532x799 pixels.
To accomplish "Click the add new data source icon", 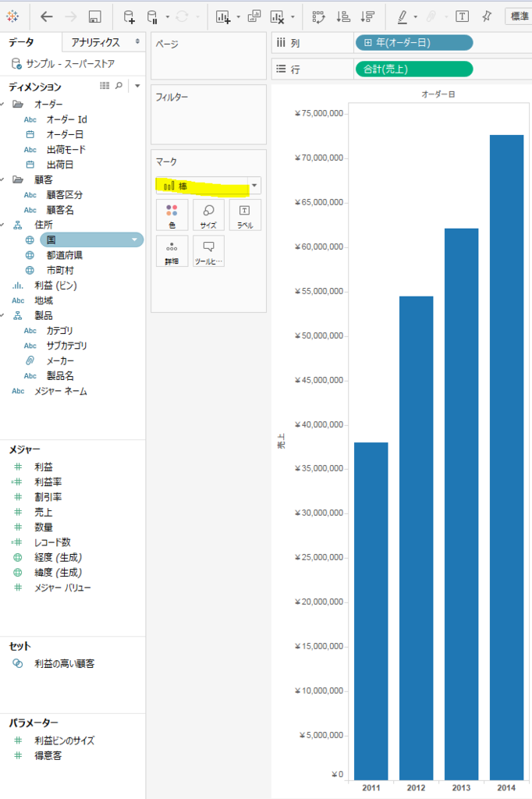I will (x=129, y=17).
